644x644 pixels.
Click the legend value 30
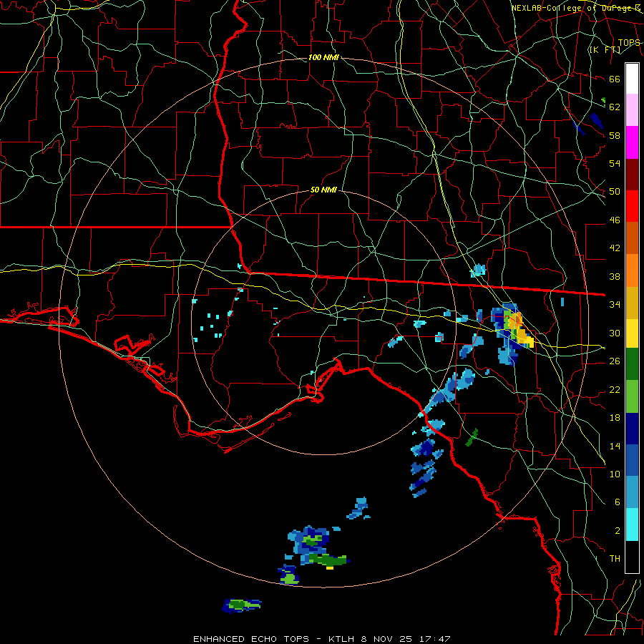615,333
